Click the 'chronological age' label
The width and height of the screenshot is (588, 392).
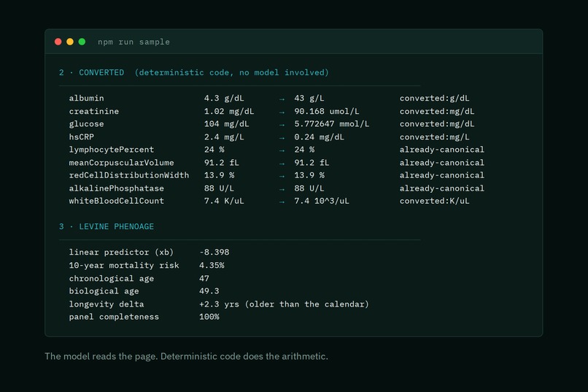[112, 279]
